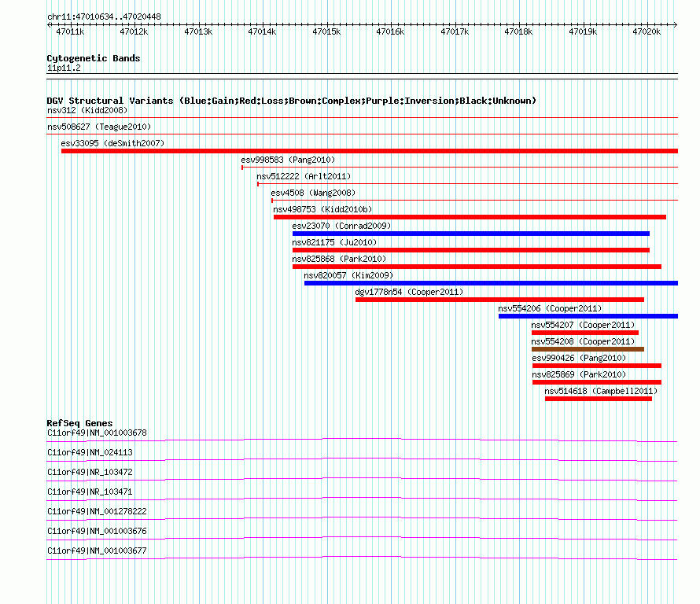Click the 47012k ruler tick label
Screen dimensions: 700x604
pos(134,31)
